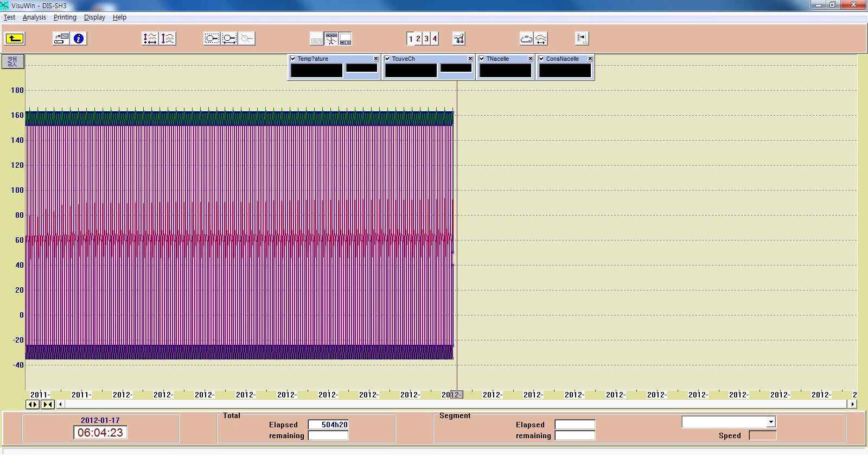
Task: Select page number 1 button
Action: pyautogui.click(x=411, y=39)
